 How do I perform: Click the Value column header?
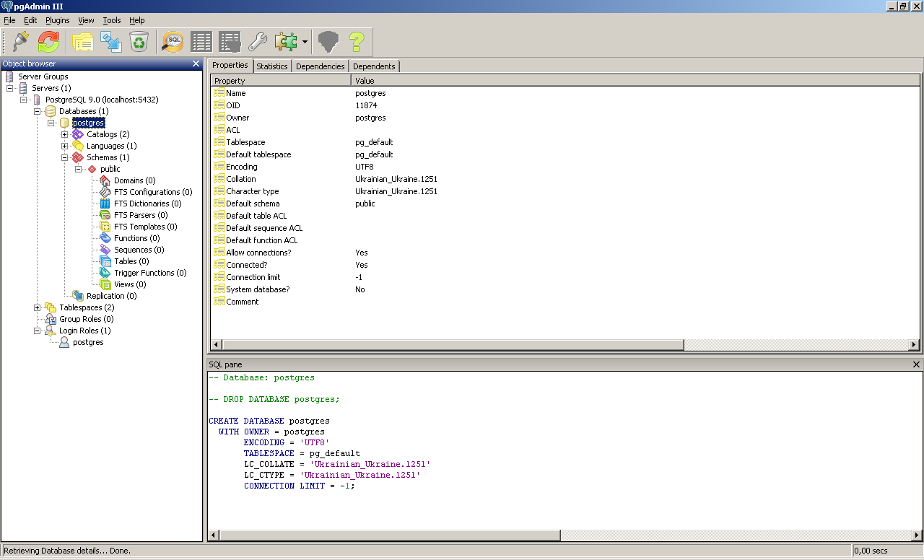click(636, 81)
